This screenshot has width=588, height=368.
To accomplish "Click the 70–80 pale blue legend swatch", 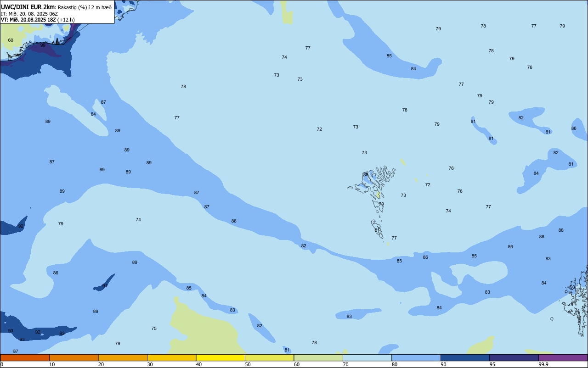I will pyautogui.click(x=367, y=357).
